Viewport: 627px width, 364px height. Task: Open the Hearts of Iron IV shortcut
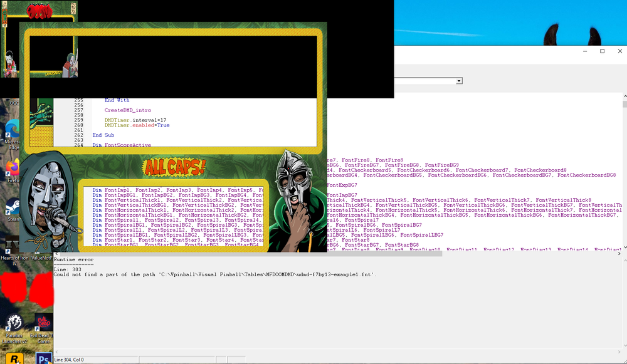pos(14,252)
